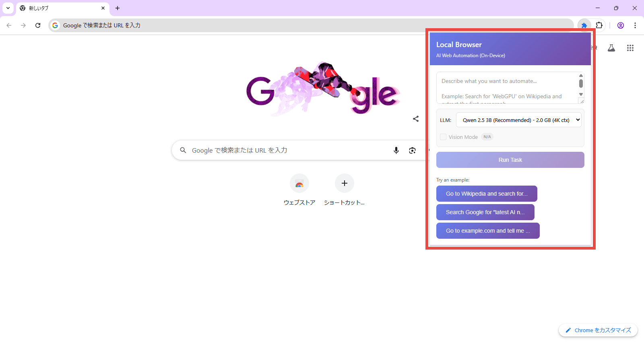Click the Chrome をカスタマイズ button
This screenshot has width=644, height=343.
click(598, 330)
